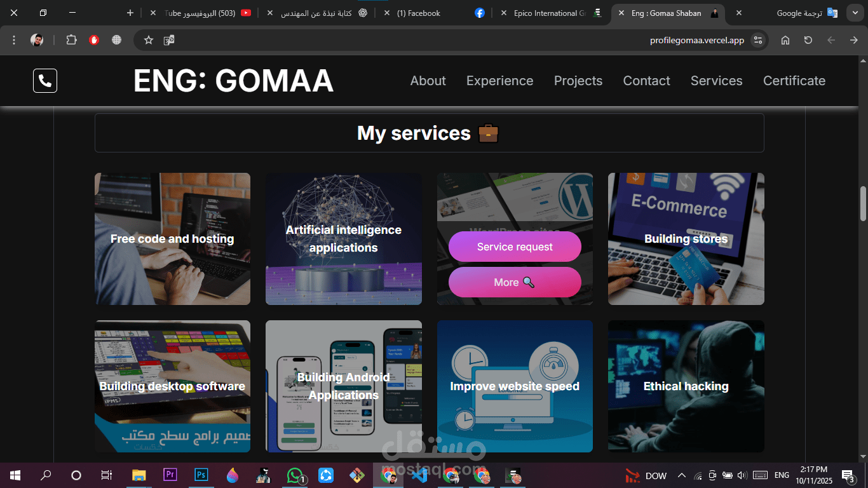Click the address bar URL profilegomaa.vercel.app
This screenshot has width=868, height=488.
point(697,40)
